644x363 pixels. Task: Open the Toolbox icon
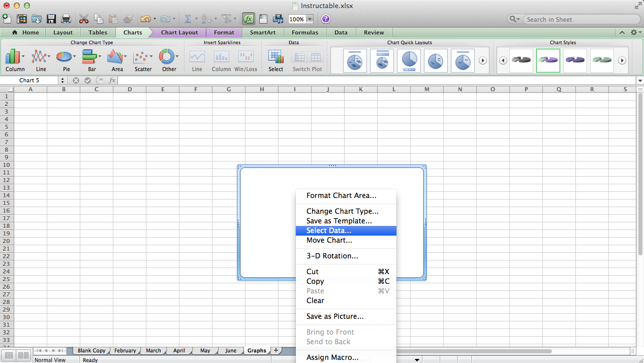click(263, 19)
